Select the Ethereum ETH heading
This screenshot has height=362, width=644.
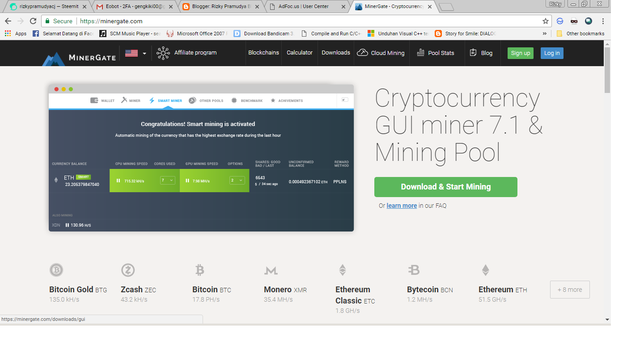pyautogui.click(x=503, y=290)
